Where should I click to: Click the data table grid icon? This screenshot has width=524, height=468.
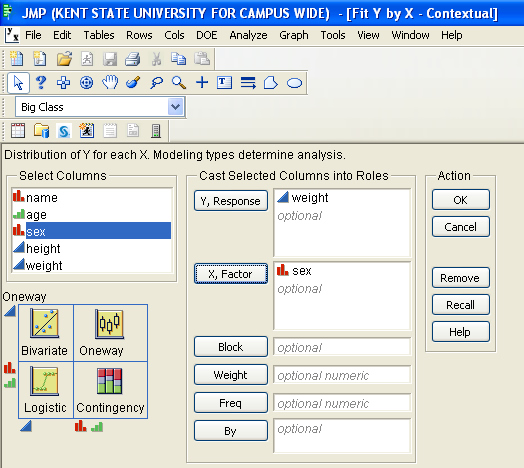click(18, 130)
